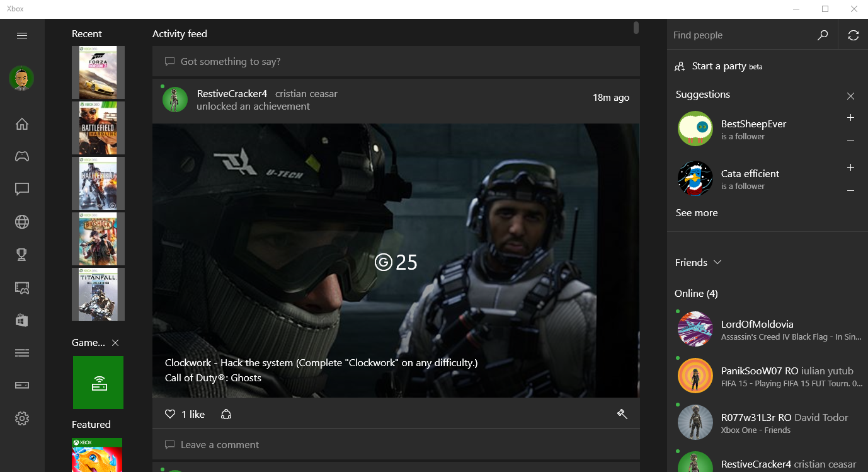Open RestiveCracker4's profile from the feed post
Viewport: 868px width, 472px height.
tap(232, 93)
